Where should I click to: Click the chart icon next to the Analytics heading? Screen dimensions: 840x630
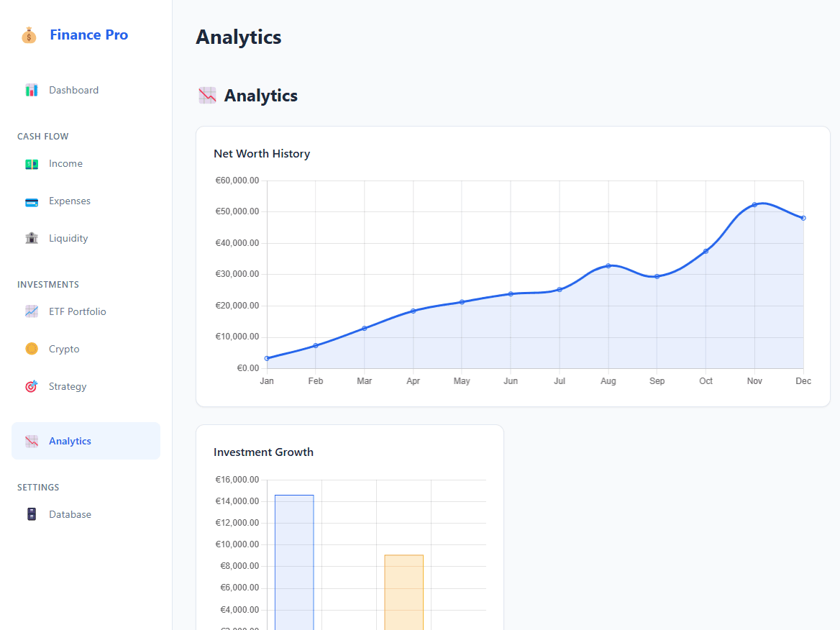pyautogui.click(x=206, y=94)
